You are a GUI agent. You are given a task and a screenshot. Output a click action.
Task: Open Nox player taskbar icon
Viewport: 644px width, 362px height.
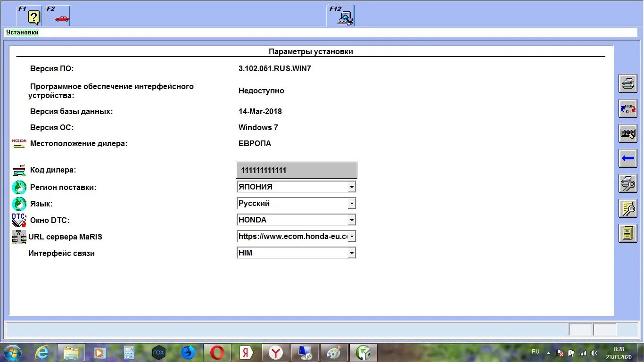click(x=159, y=353)
